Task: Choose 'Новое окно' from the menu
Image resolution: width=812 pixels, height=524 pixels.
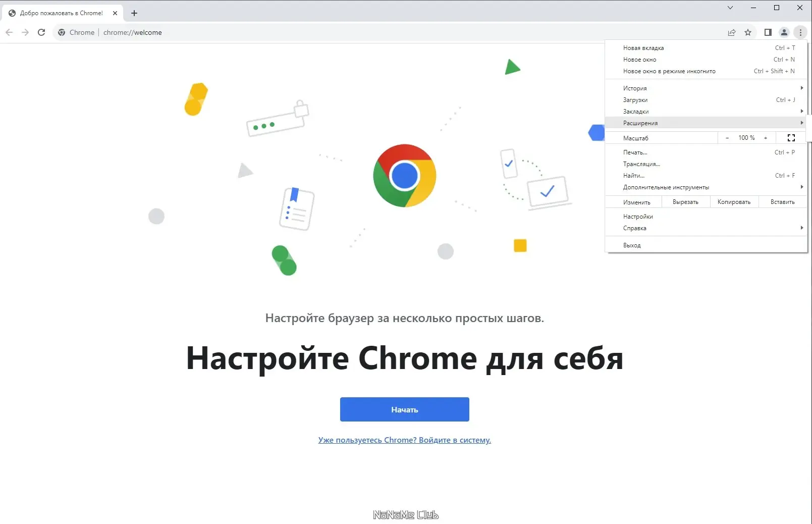Action: point(706,60)
